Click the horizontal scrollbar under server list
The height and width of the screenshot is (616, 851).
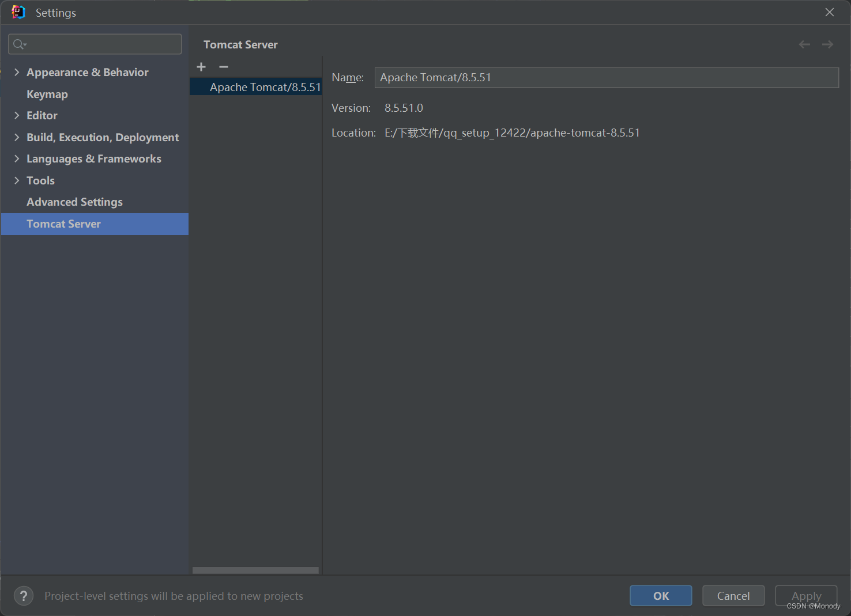coord(255,570)
